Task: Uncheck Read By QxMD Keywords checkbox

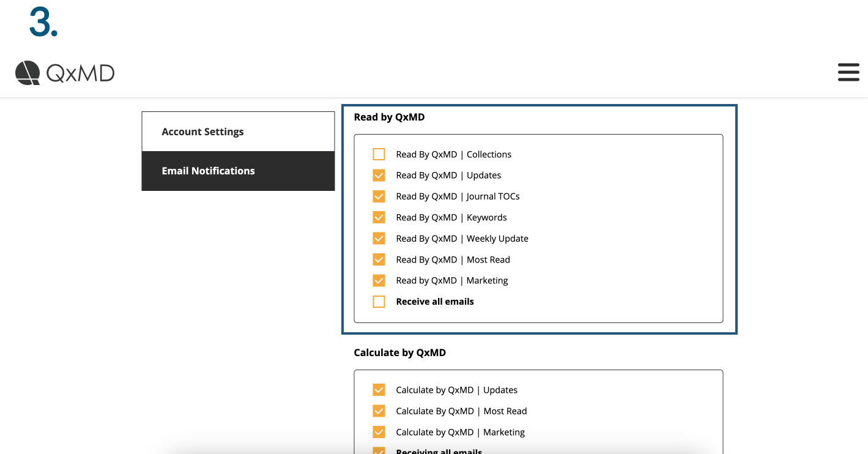Action: tap(379, 217)
